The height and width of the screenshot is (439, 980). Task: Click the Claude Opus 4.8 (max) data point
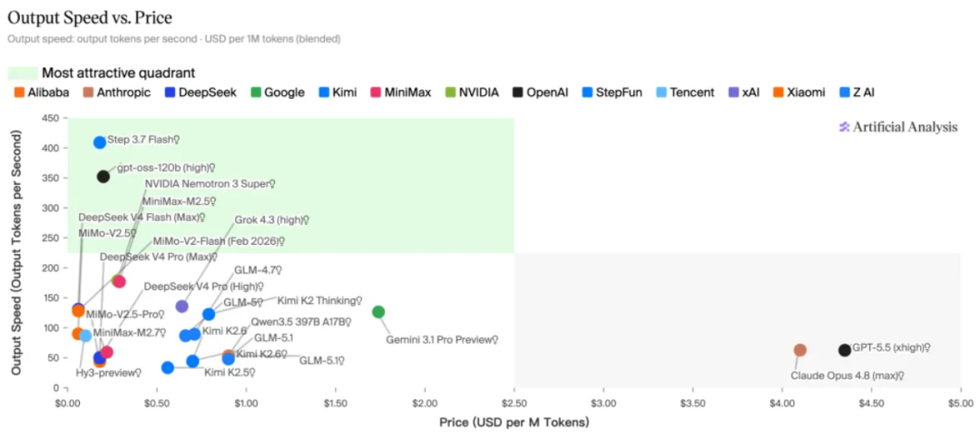[800, 350]
